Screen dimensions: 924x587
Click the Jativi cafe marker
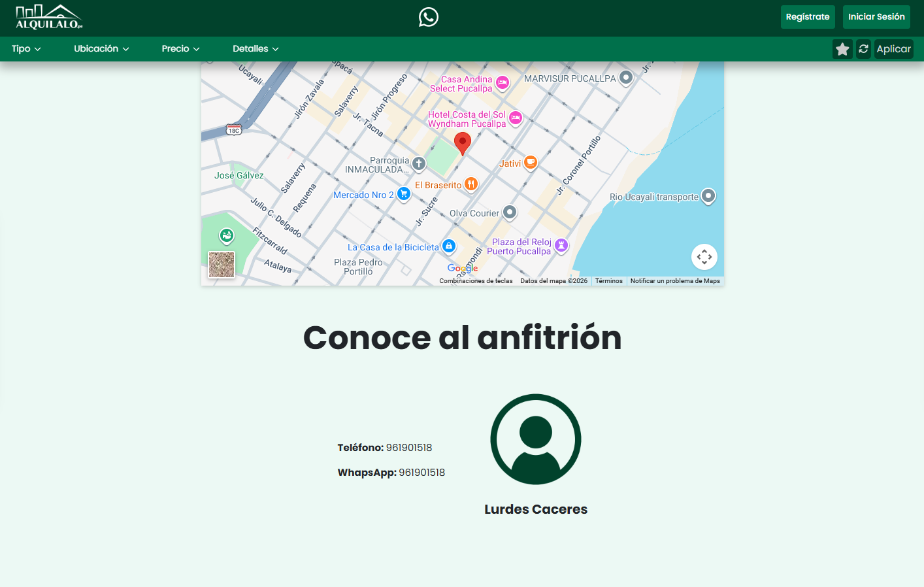point(531,163)
